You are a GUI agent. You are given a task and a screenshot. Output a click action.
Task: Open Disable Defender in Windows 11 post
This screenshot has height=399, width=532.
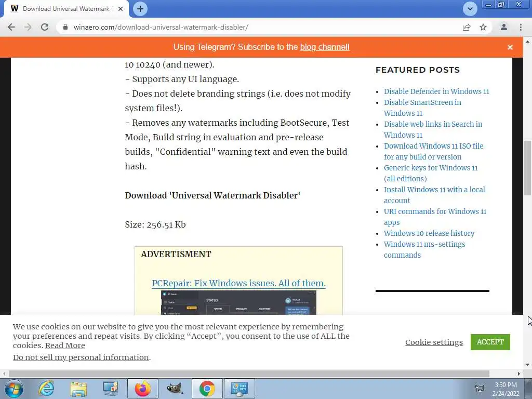[436, 91]
